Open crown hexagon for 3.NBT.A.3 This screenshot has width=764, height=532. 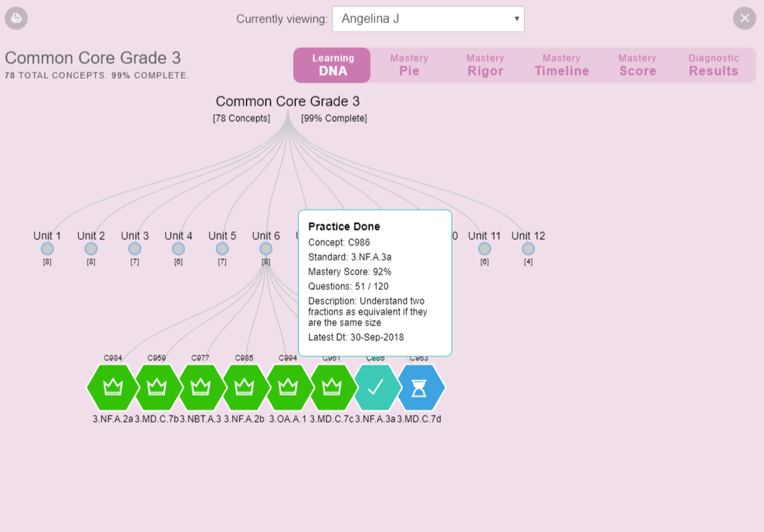click(x=201, y=387)
